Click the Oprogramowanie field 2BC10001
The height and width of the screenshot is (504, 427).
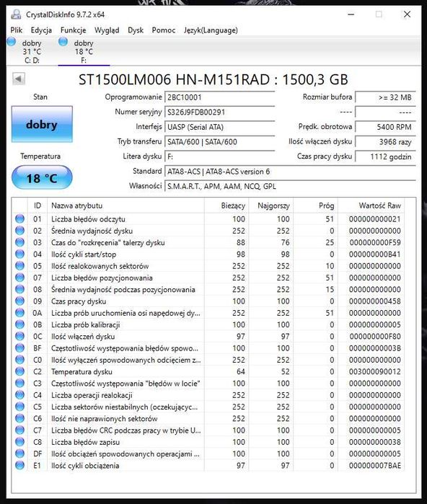[220, 97]
